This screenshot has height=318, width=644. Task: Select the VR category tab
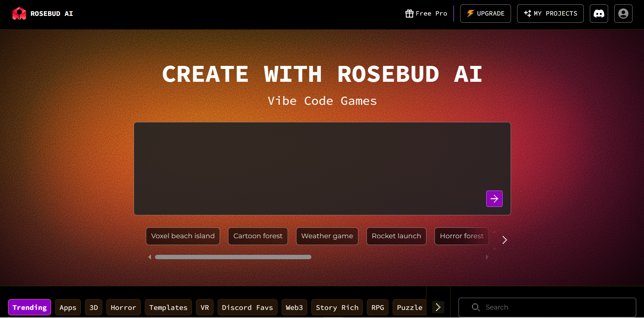[205, 307]
